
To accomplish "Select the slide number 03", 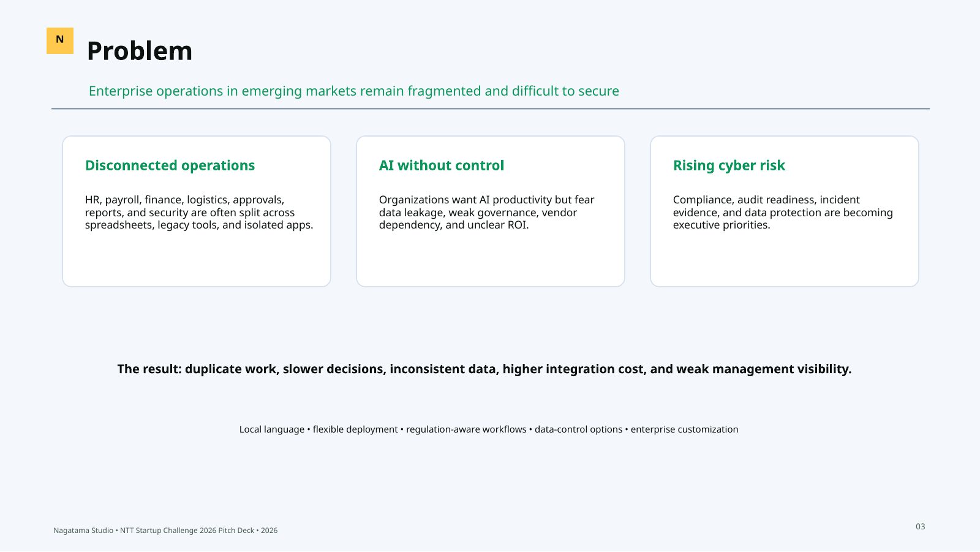I will click(921, 527).
